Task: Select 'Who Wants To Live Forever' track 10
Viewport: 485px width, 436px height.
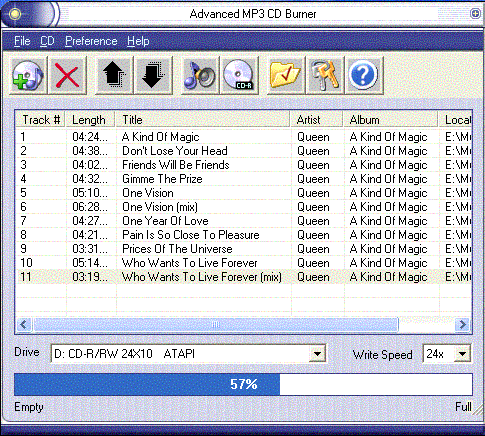Action: click(189, 263)
